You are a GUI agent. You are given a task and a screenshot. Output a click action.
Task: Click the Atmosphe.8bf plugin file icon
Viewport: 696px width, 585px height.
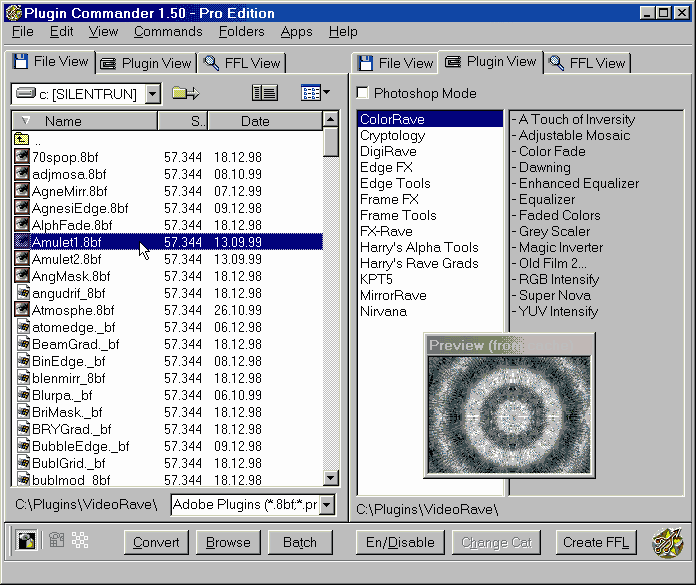click(x=22, y=310)
